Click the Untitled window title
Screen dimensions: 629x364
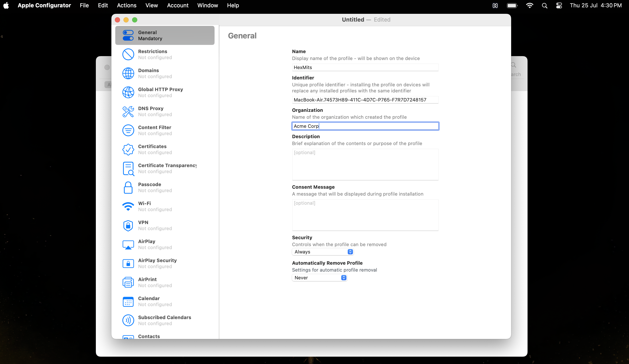point(353,20)
